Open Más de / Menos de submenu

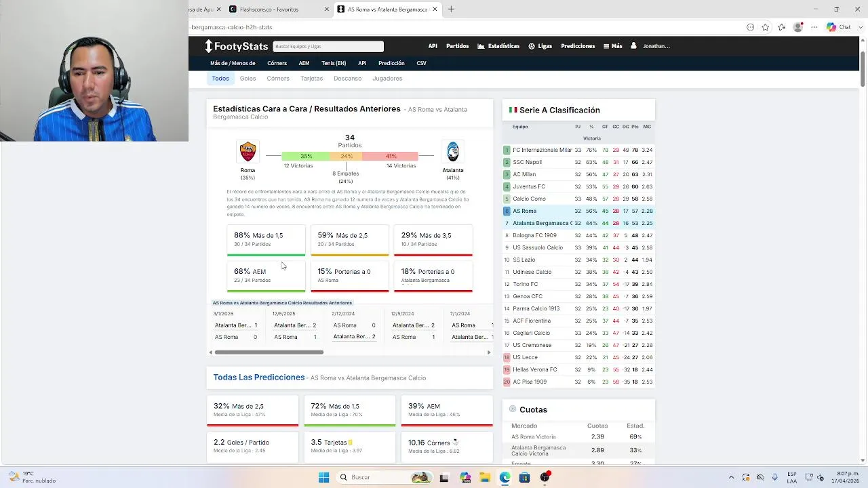233,63
